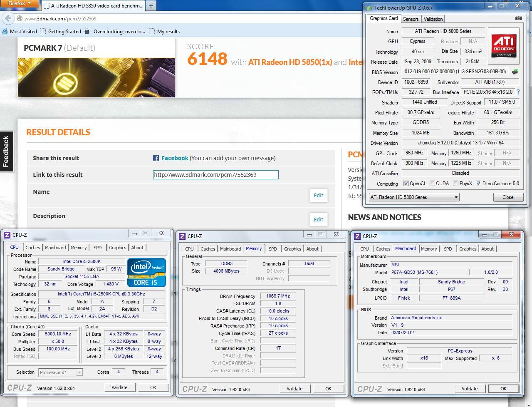This screenshot has height=407, width=532.
Task: Click the CPU-Z icon in processor window
Action: [7, 235]
